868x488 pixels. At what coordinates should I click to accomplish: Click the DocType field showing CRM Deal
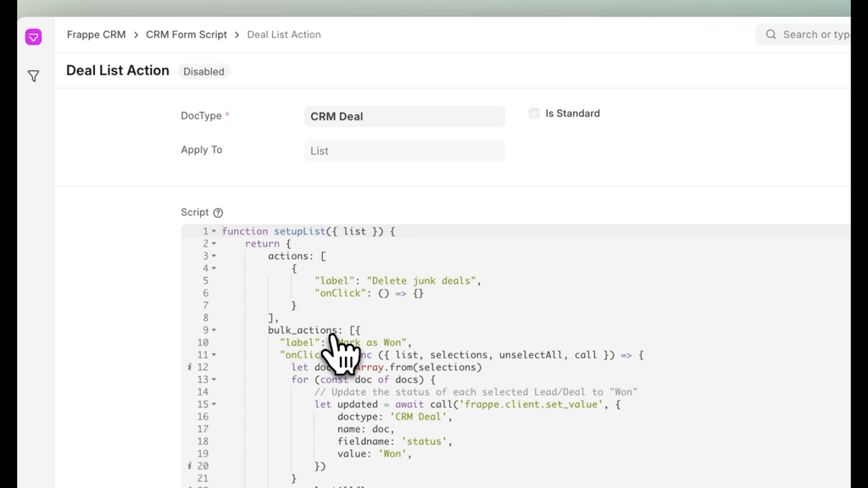[404, 116]
